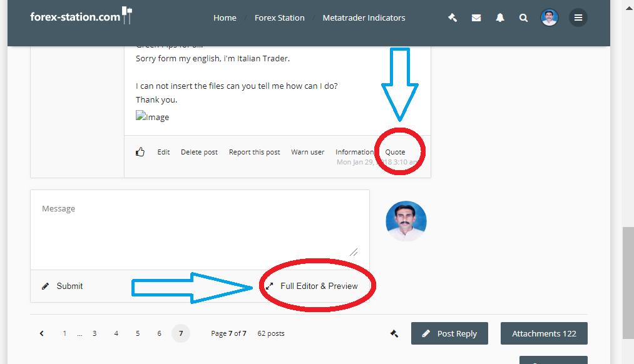Click the gavel icon beside Post Reply
This screenshot has height=364, width=634.
[x=394, y=333]
